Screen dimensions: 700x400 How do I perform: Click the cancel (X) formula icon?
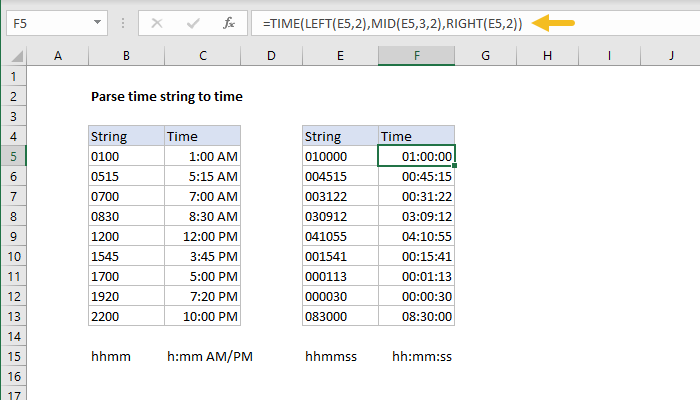tap(157, 22)
